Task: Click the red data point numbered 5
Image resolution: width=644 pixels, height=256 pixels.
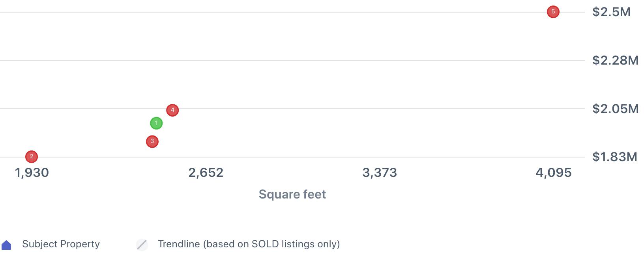Action: (553, 12)
